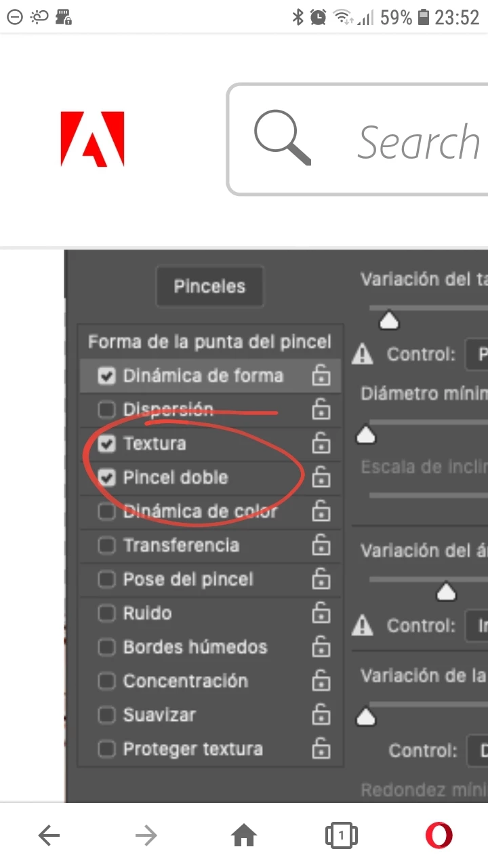
Task: Enable Pose del pincel checkbox
Action: pos(106,579)
